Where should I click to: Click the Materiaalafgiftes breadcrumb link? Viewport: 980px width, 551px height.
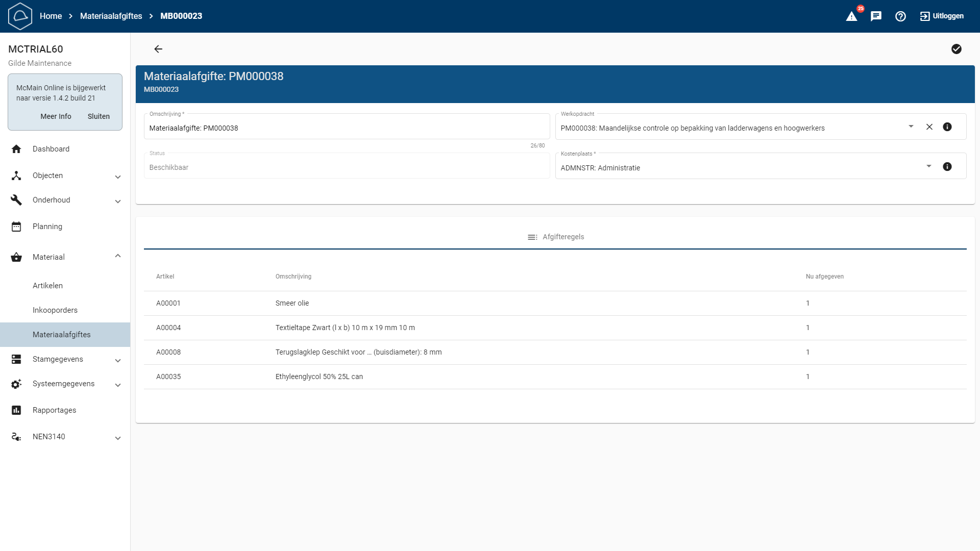(111, 16)
